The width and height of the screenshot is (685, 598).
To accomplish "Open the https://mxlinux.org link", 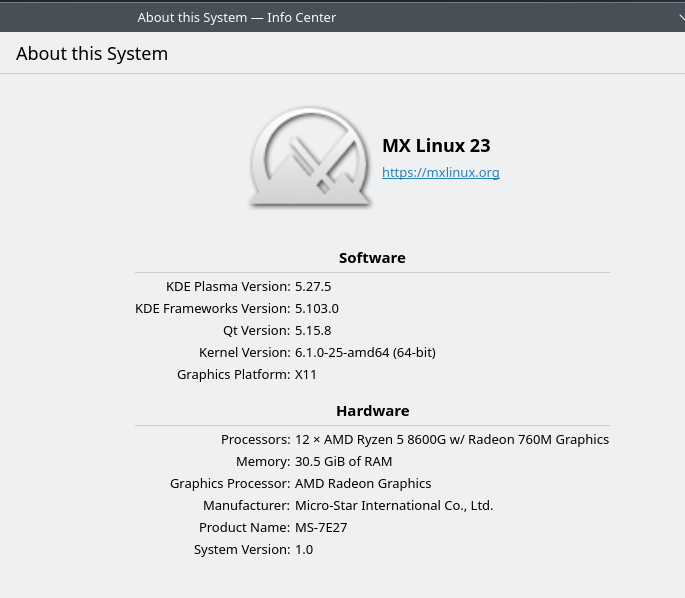I will pos(441,173).
